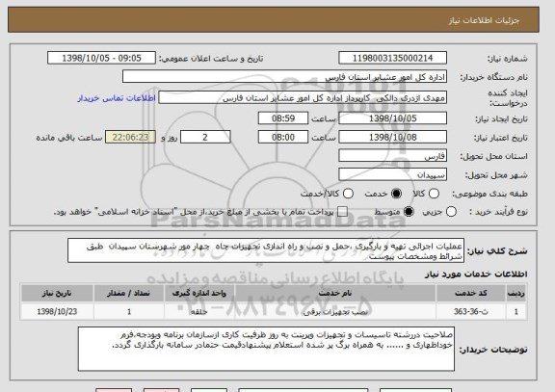Screen dimensions: 555x392
Task: Click the buyer organization name field
Action: pyautogui.click(x=284, y=76)
